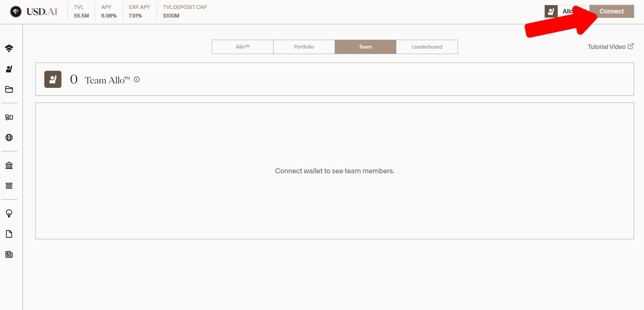The height and width of the screenshot is (310, 644).
Task: Select the Team tab
Action: (x=365, y=47)
